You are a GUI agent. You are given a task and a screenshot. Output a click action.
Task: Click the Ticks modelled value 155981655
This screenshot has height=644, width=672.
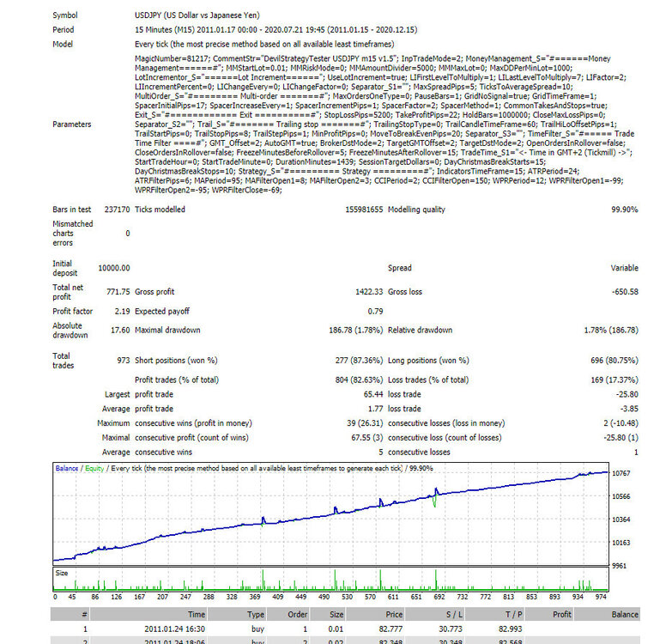click(364, 210)
